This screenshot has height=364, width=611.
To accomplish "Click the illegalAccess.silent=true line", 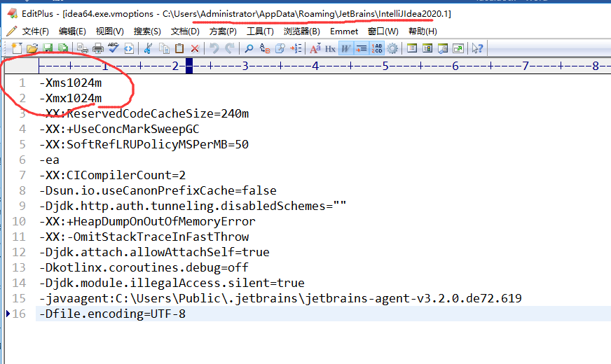I will tap(172, 283).
